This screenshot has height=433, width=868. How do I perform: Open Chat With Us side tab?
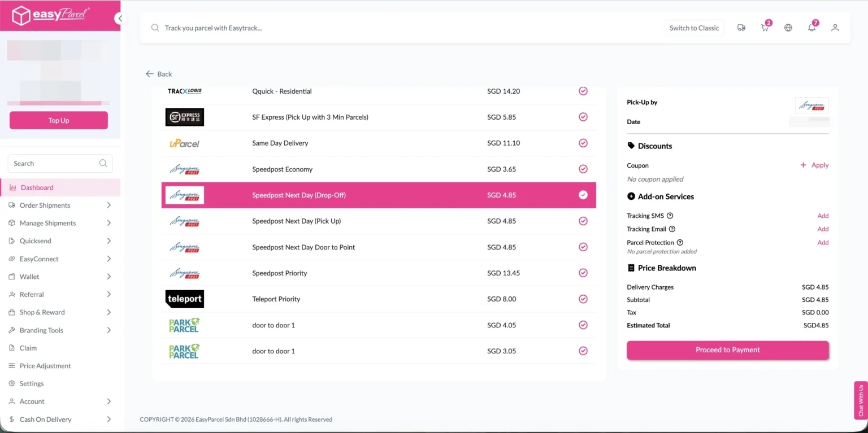861,400
